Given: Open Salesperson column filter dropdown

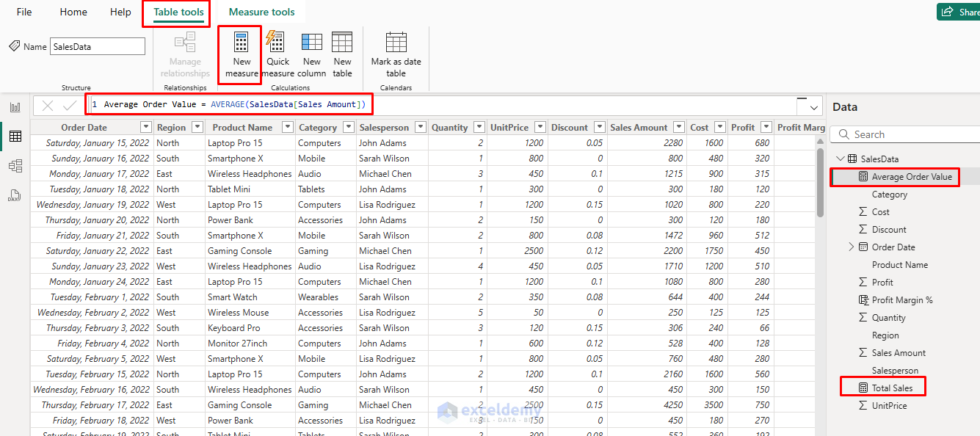Looking at the screenshot, I should coord(420,127).
